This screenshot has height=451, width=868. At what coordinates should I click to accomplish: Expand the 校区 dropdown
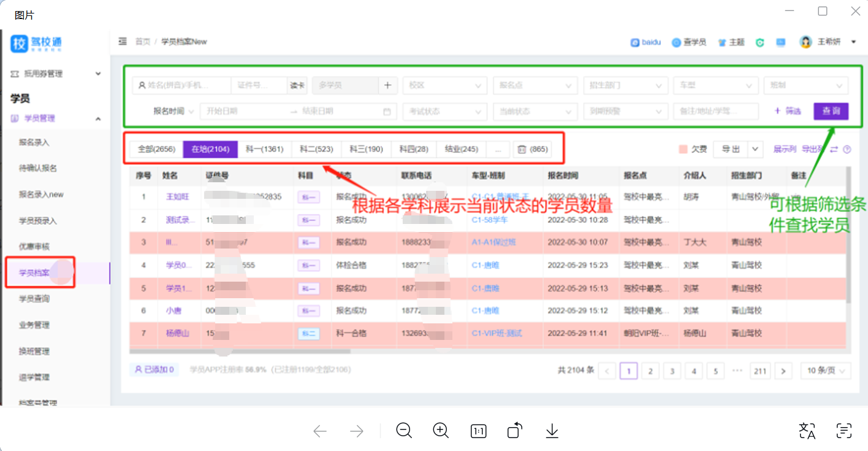tap(444, 85)
